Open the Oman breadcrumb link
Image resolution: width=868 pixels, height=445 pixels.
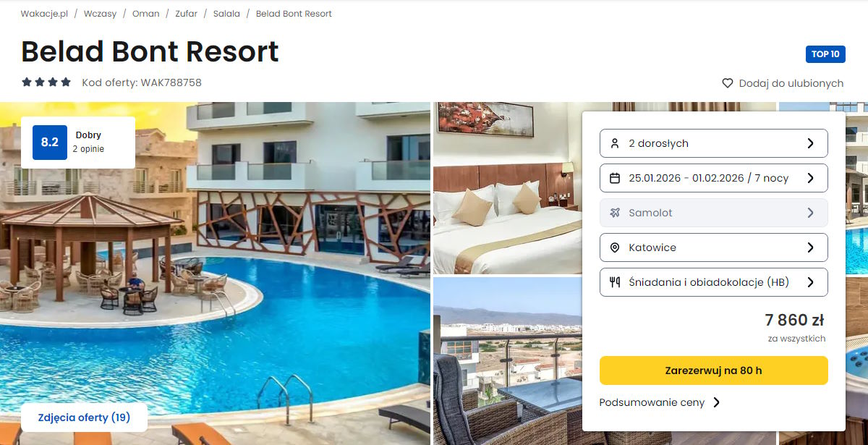coord(146,14)
